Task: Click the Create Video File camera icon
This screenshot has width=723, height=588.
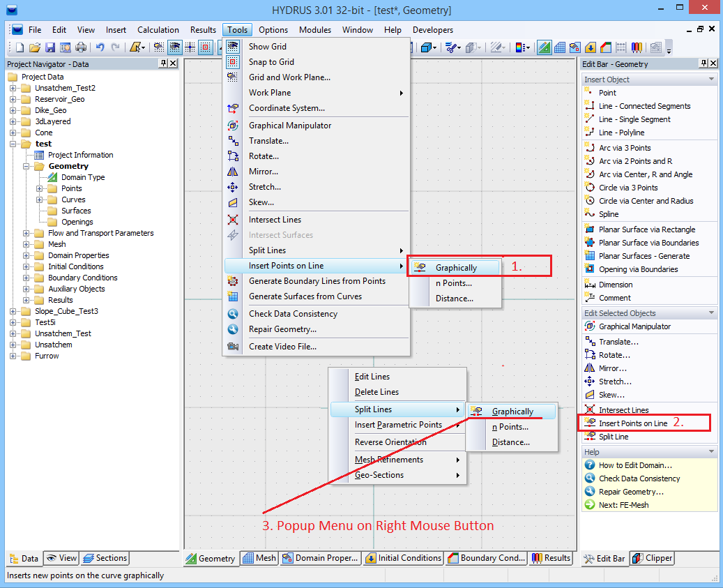Action: click(x=233, y=347)
